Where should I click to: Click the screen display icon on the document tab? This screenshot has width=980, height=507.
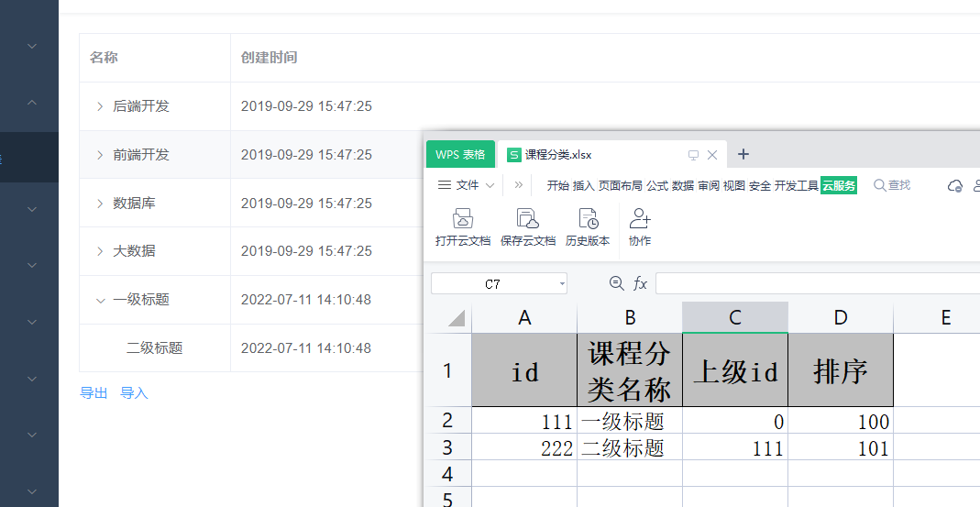pyautogui.click(x=693, y=155)
